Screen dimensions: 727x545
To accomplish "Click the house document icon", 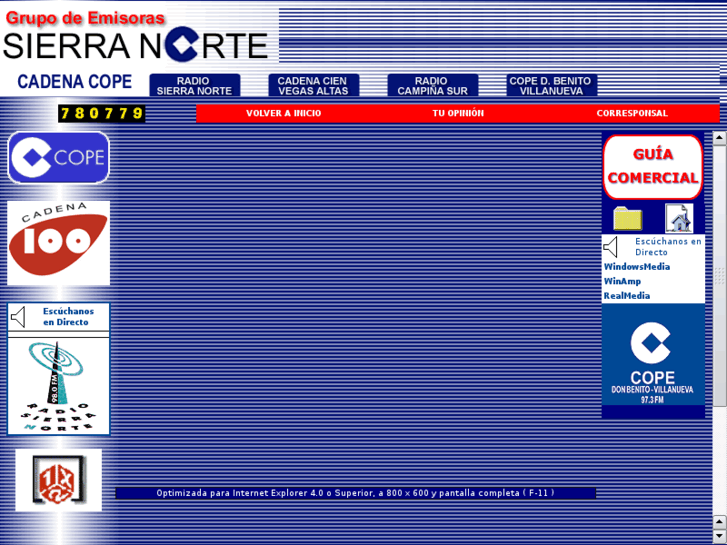I will (679, 218).
